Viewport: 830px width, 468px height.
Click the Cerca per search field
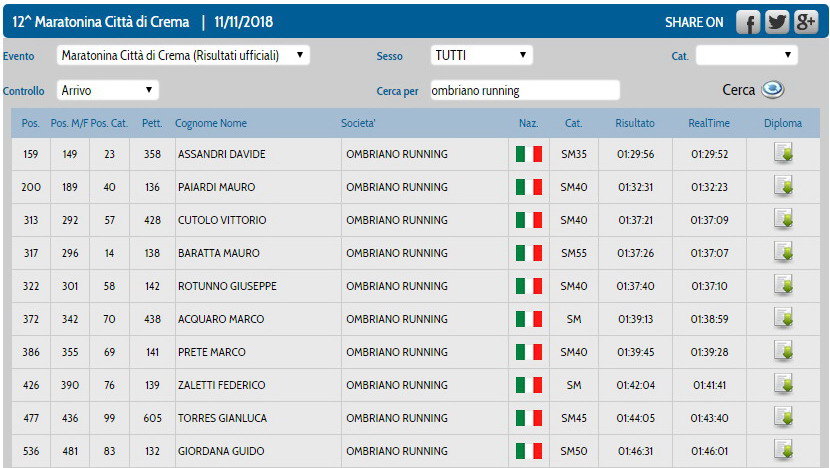pyautogui.click(x=525, y=90)
